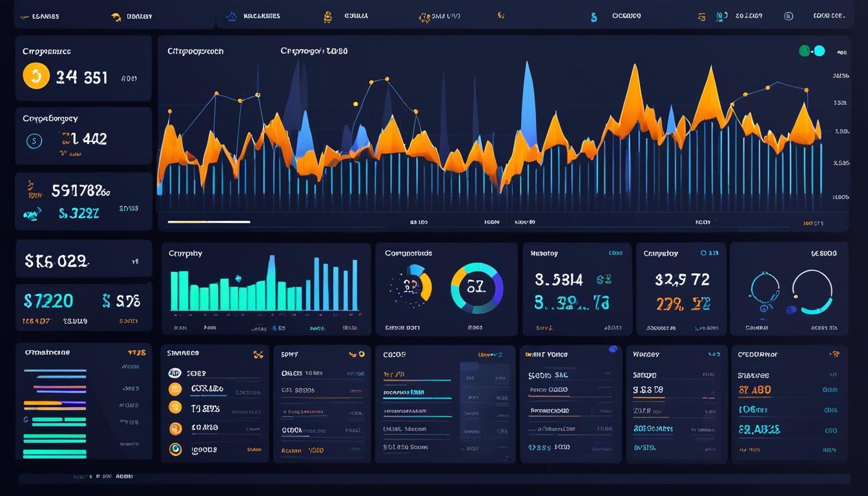Screen dimensions: 868x496
Task: Click the small blue marker on the bar chart
Action: click(x=238, y=278)
